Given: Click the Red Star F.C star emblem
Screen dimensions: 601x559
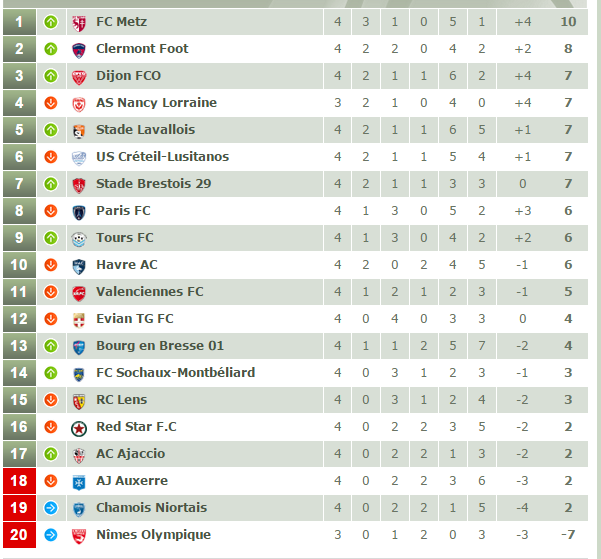Looking at the screenshot, I should tap(79, 428).
